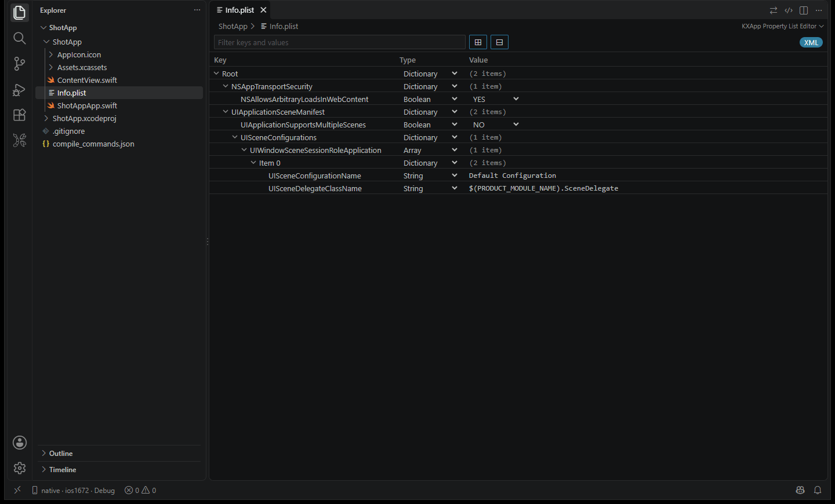The height and width of the screenshot is (504, 835).
Task: Expand the AppIcon.icon folder
Action: 119,54
